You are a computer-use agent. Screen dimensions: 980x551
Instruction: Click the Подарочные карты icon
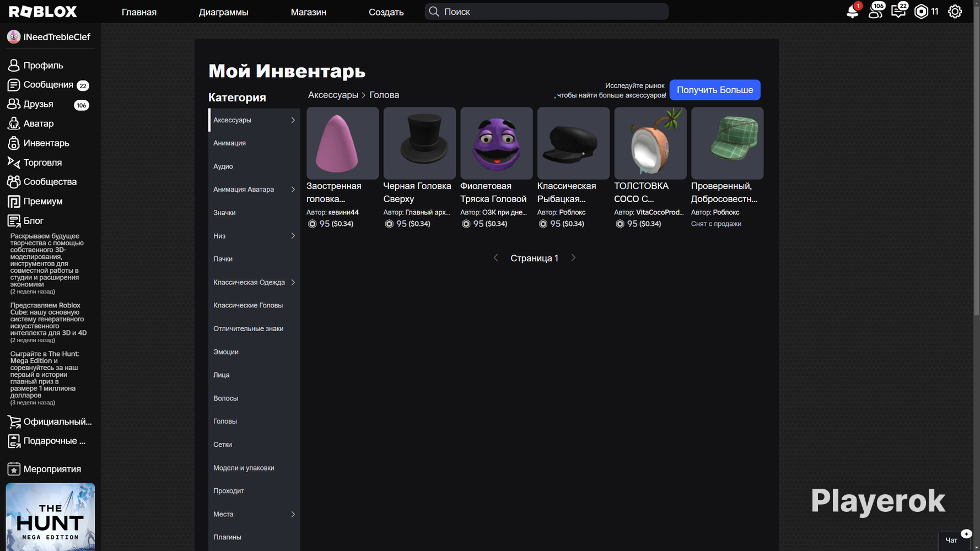tap(14, 441)
